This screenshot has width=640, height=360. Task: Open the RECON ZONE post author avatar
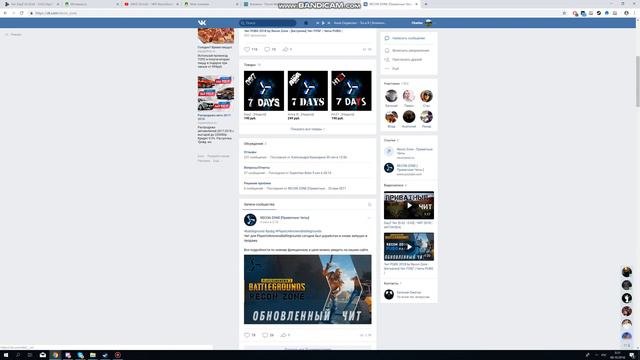tap(250, 220)
